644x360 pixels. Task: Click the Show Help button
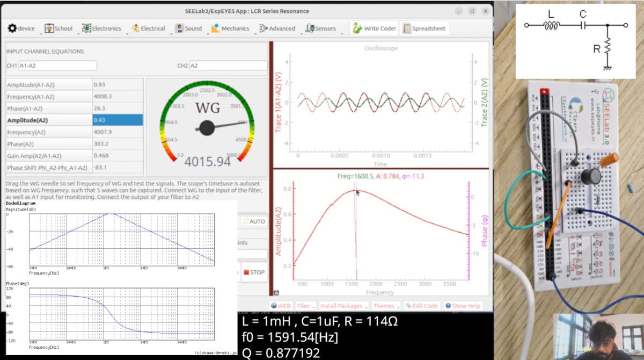point(463,306)
